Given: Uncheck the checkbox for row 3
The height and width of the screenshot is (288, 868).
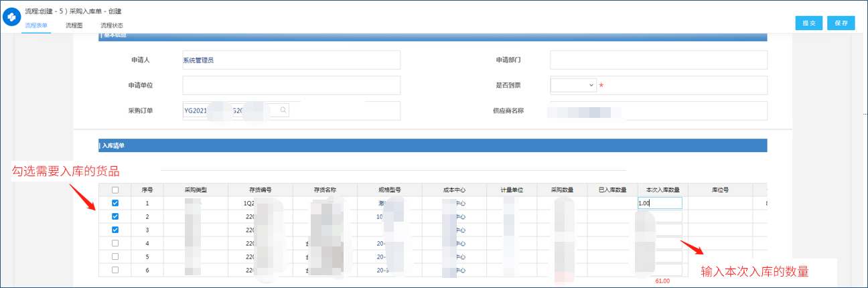Looking at the screenshot, I should tap(115, 230).
